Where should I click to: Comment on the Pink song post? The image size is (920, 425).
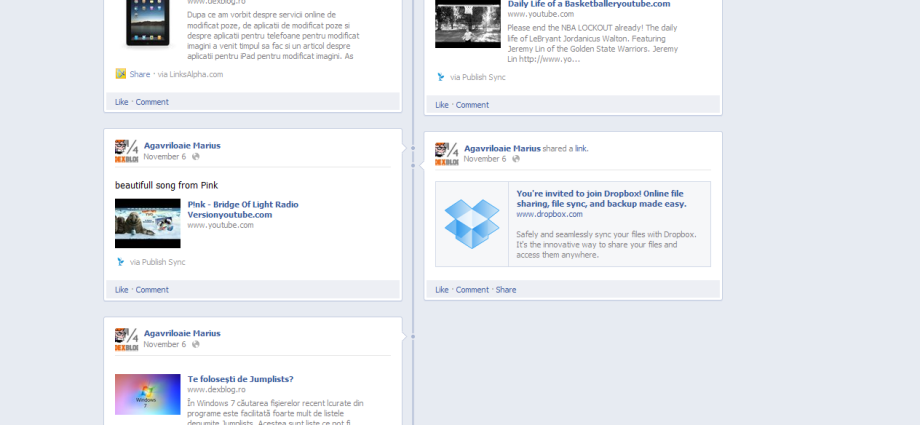[152, 290]
